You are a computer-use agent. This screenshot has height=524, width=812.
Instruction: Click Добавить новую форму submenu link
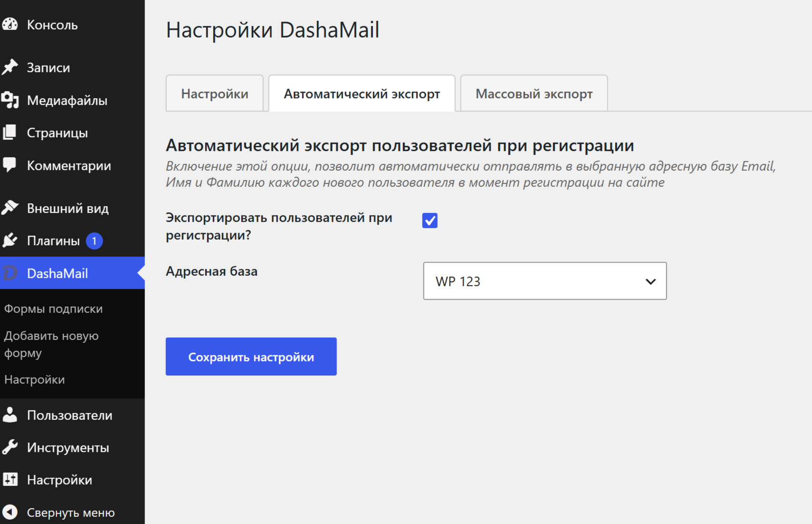click(51, 344)
